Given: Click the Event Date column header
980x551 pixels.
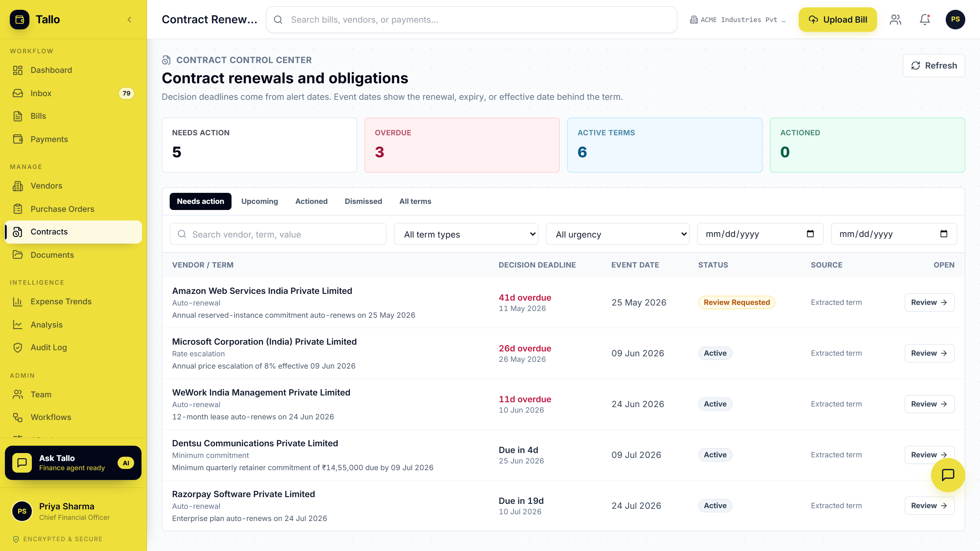Looking at the screenshot, I should (x=635, y=265).
